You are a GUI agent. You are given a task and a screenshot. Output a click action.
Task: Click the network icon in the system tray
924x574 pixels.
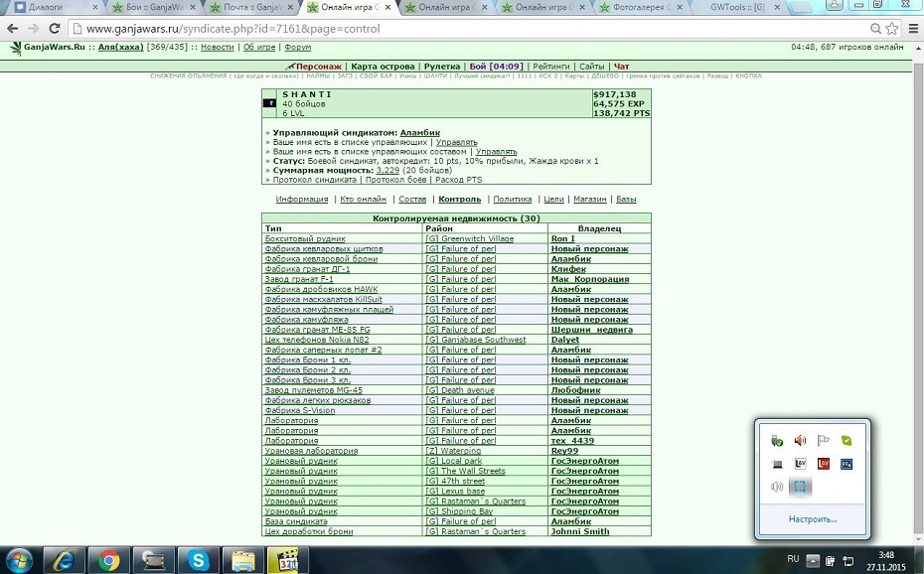coord(847,560)
